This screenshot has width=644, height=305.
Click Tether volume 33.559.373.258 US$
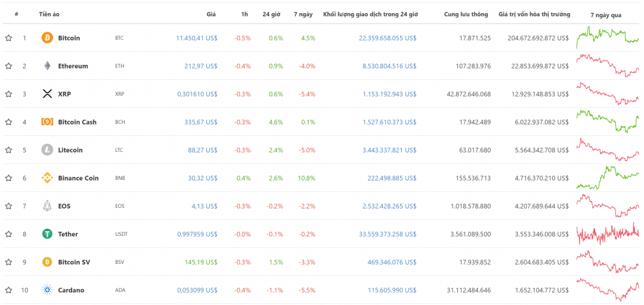tap(388, 234)
